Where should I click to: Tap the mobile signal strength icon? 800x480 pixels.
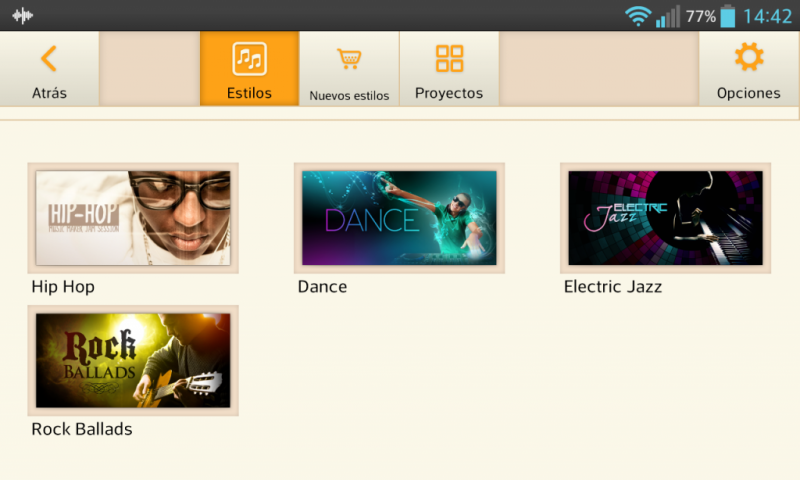pos(667,16)
